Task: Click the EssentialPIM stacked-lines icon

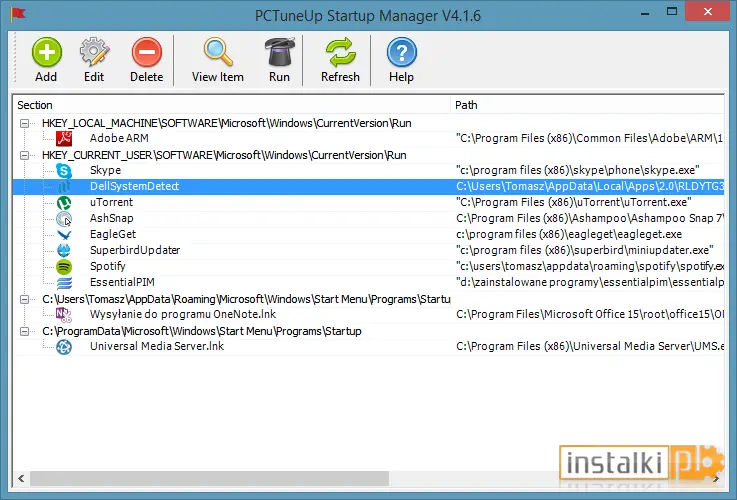Action: coord(64,282)
